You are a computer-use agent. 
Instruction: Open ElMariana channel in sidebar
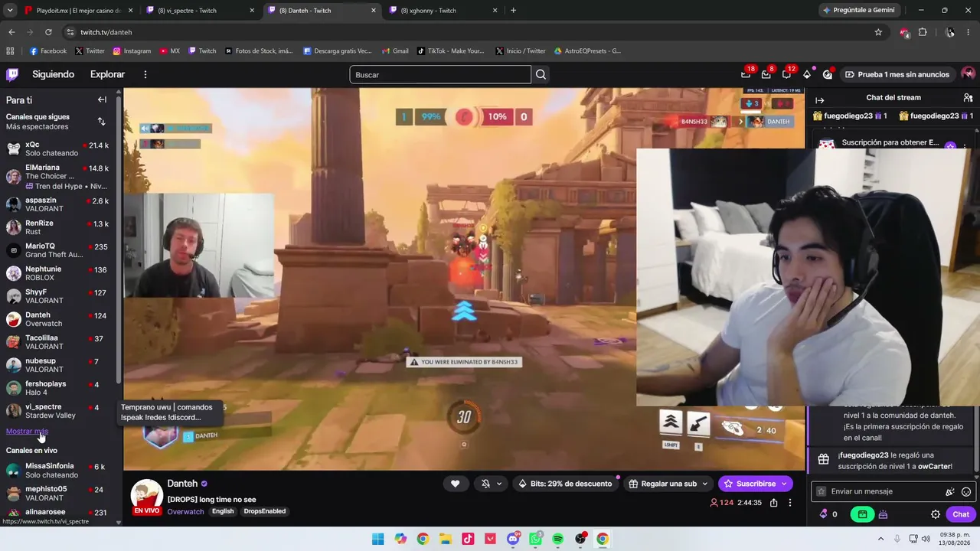pyautogui.click(x=58, y=177)
